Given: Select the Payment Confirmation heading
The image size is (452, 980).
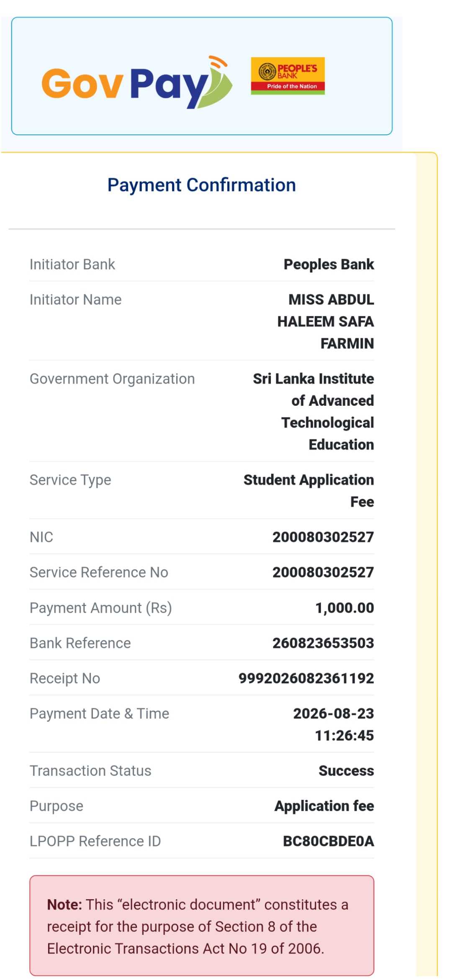Looking at the screenshot, I should [x=202, y=185].
